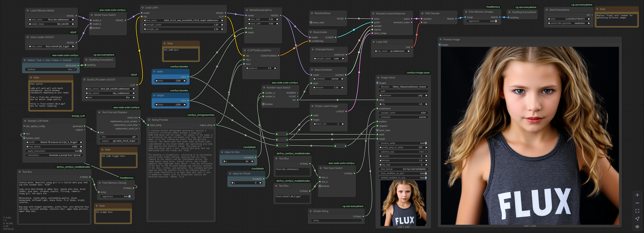Click the zoom in plus icon

[x=637, y=195]
